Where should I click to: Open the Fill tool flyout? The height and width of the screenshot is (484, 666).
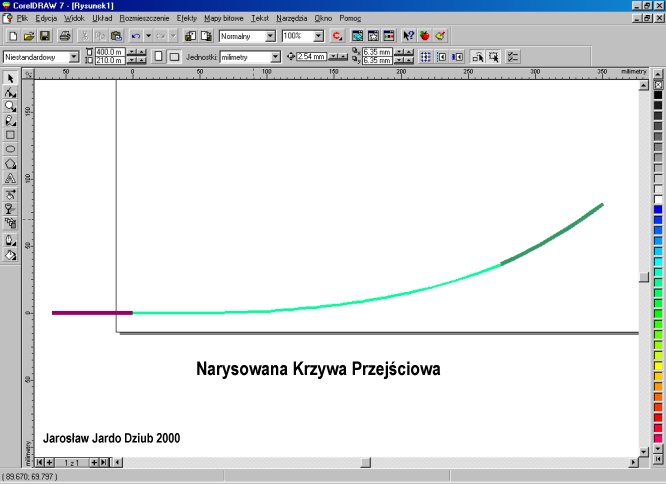click(10, 255)
